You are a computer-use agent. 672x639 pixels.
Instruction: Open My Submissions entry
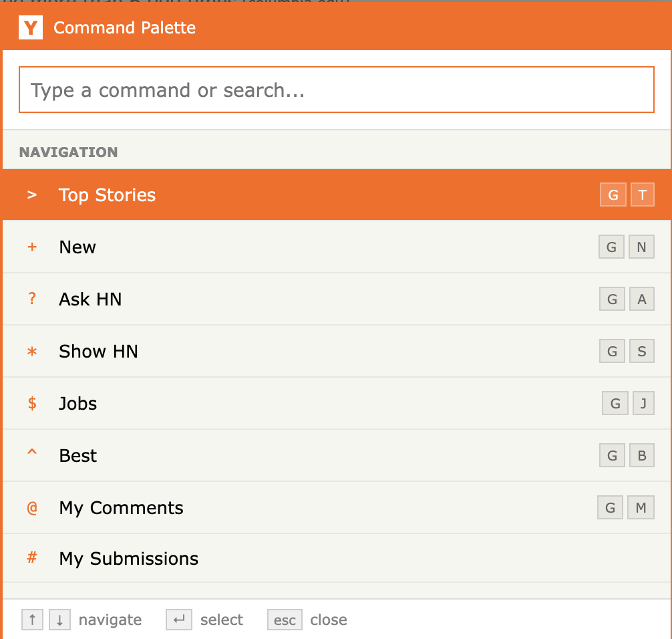[x=337, y=558]
